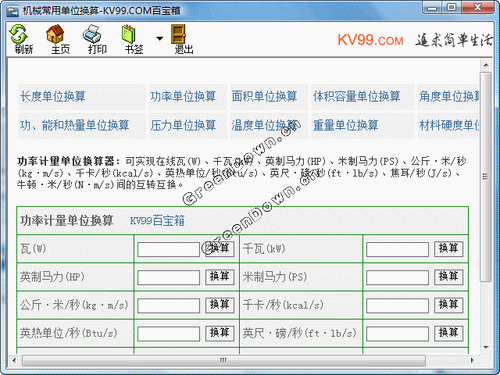The image size is (500, 375).
Task: Click the horizontal scrollbar right arrow
Action: (x=472, y=360)
